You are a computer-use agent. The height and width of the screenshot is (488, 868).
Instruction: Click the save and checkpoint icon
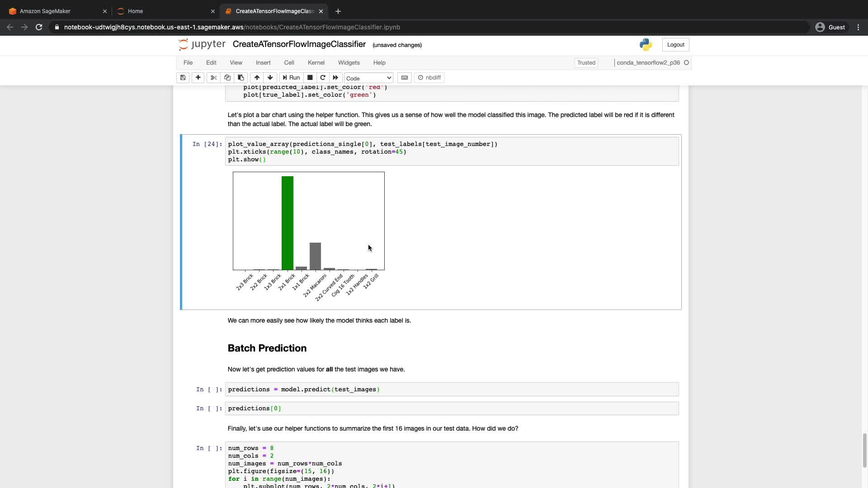click(x=183, y=78)
